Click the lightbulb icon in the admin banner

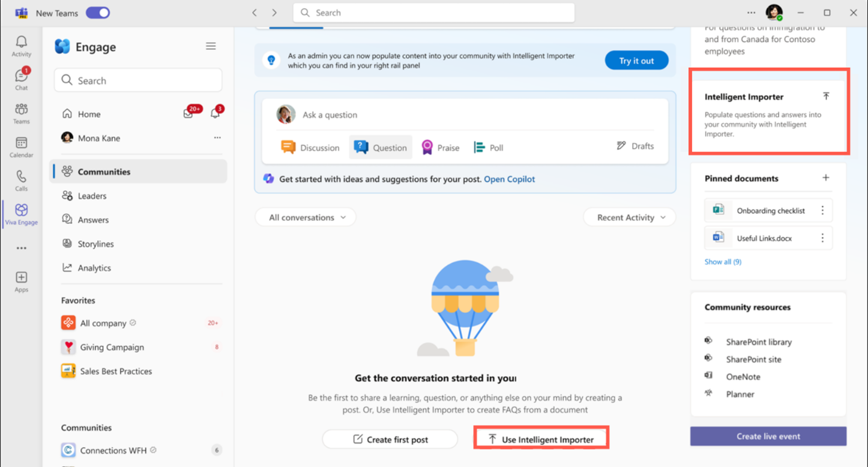pos(271,60)
